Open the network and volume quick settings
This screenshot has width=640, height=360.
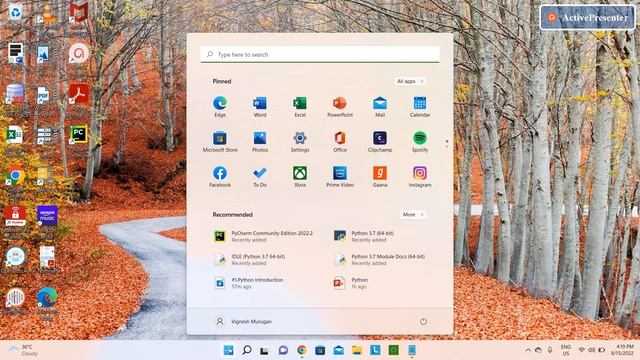tap(591, 350)
